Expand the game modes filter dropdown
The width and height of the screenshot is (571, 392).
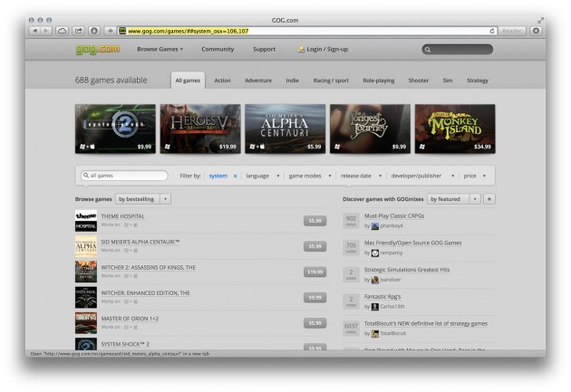pos(310,176)
